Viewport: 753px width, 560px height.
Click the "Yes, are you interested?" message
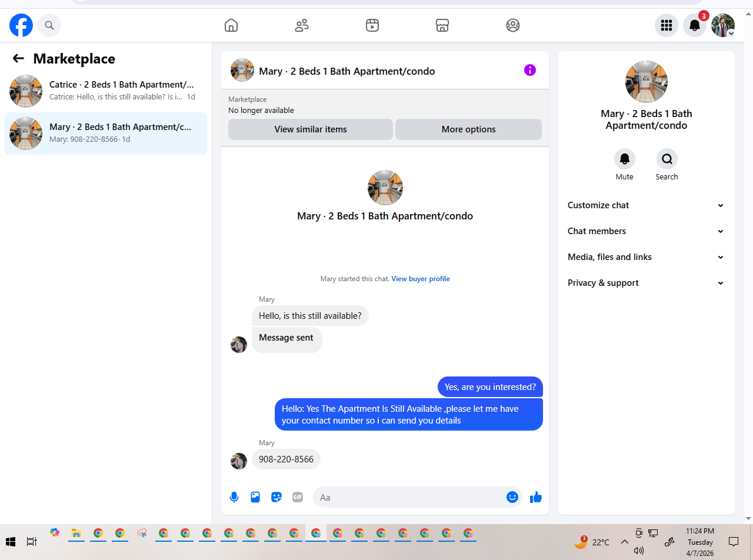pos(490,387)
